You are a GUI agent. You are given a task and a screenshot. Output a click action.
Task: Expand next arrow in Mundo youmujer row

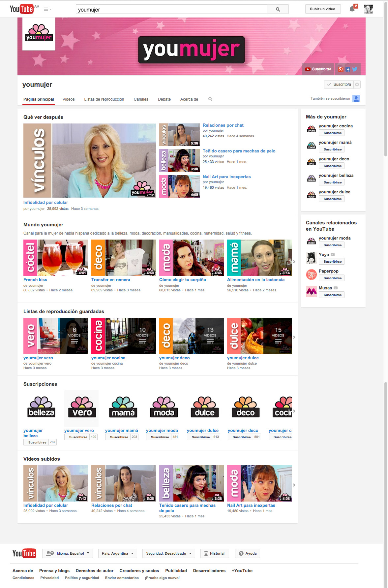pos(294,262)
